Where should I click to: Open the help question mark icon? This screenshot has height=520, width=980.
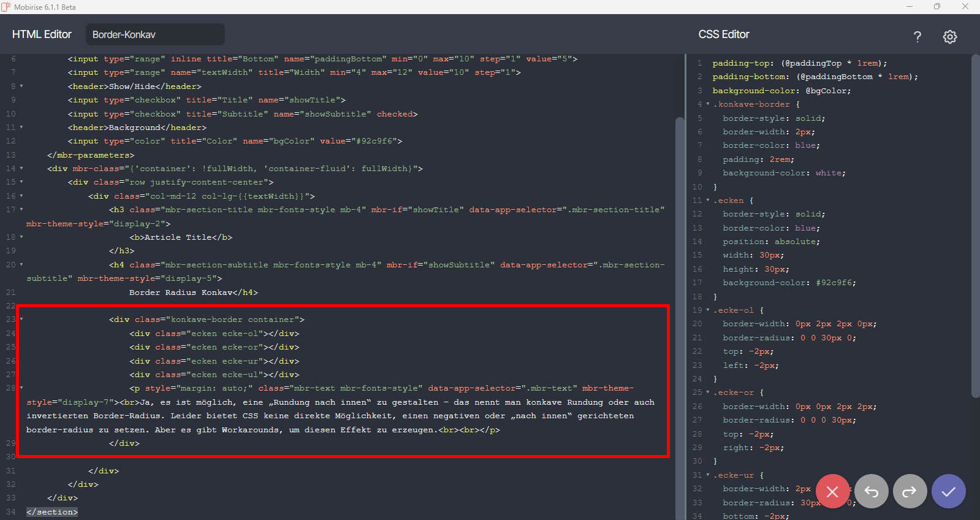point(917,37)
